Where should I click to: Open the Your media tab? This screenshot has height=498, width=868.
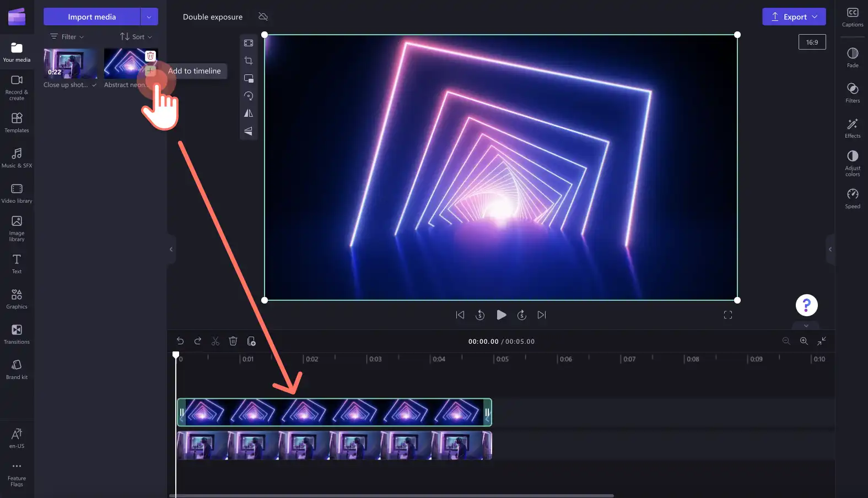[x=17, y=53]
